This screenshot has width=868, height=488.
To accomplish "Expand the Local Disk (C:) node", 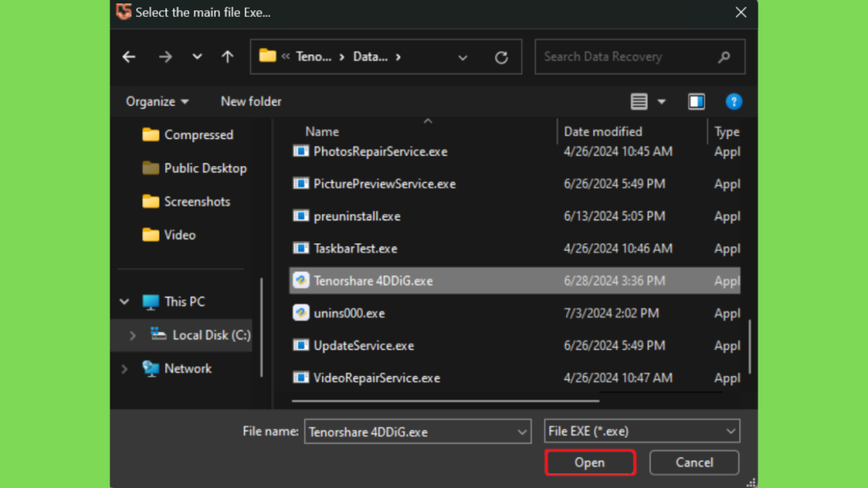I will point(132,335).
